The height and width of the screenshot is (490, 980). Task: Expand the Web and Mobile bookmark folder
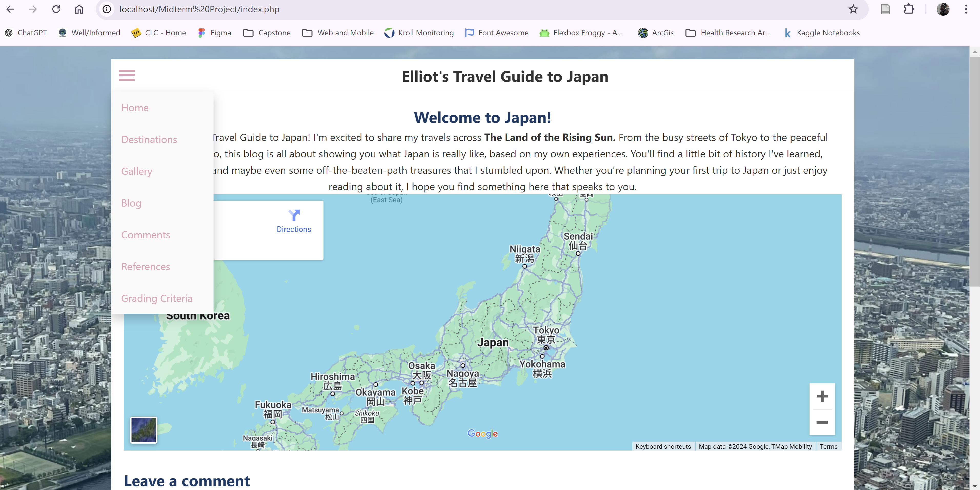click(x=338, y=33)
